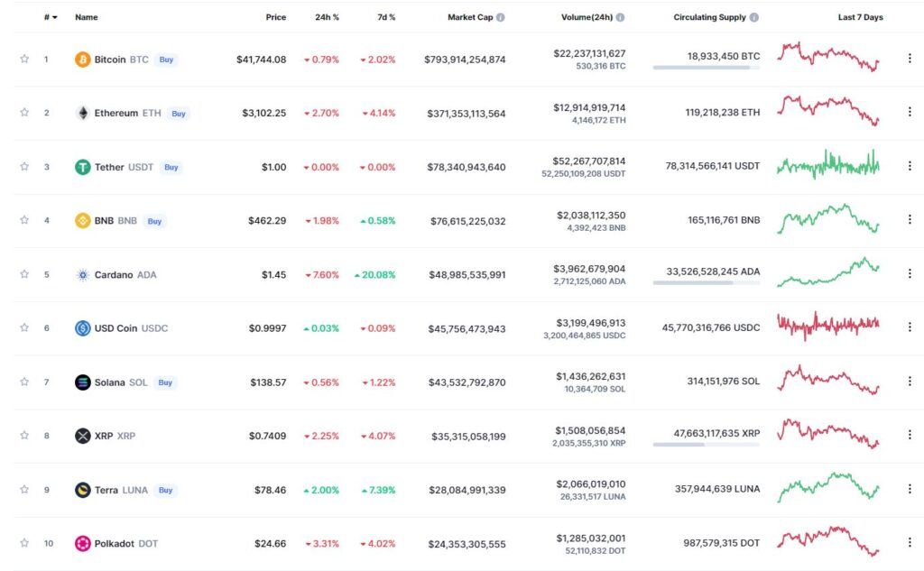Add Cardano to watchlist with star
This screenshot has width=924, height=571.
pyautogui.click(x=24, y=274)
